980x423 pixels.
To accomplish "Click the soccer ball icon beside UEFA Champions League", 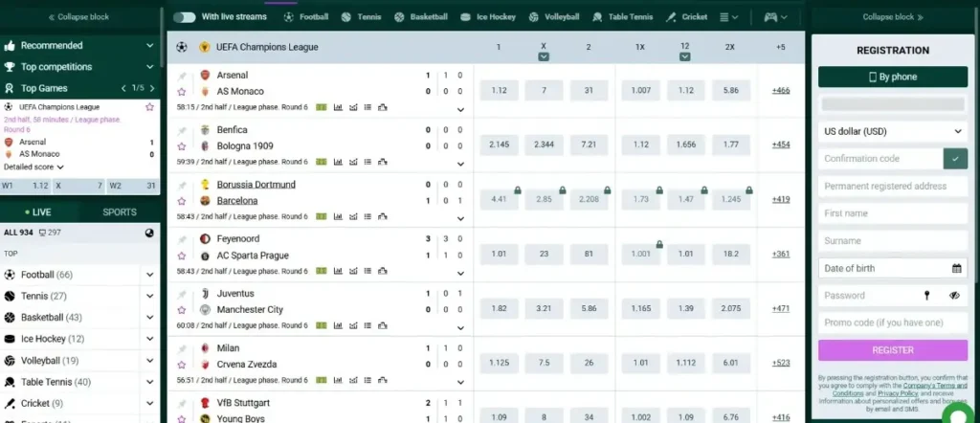I will click(182, 47).
